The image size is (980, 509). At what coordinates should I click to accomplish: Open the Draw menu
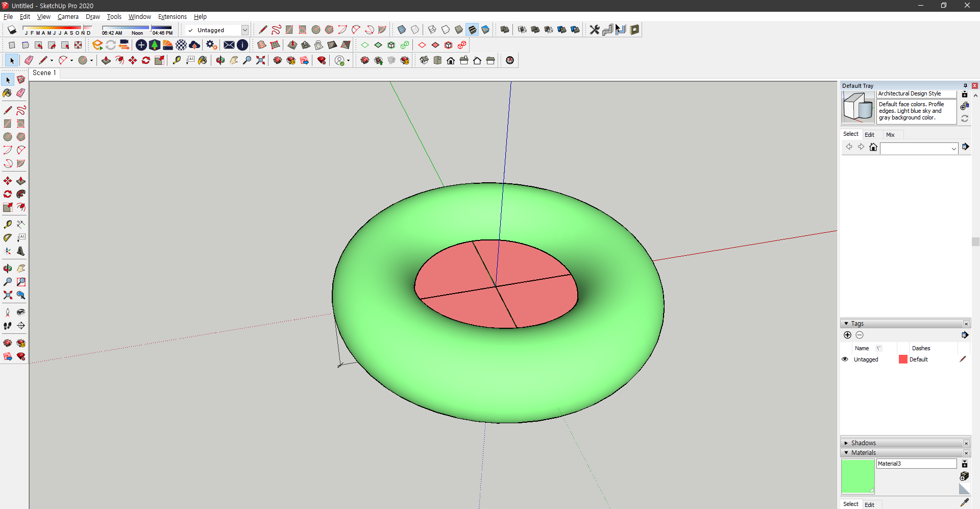coord(93,17)
